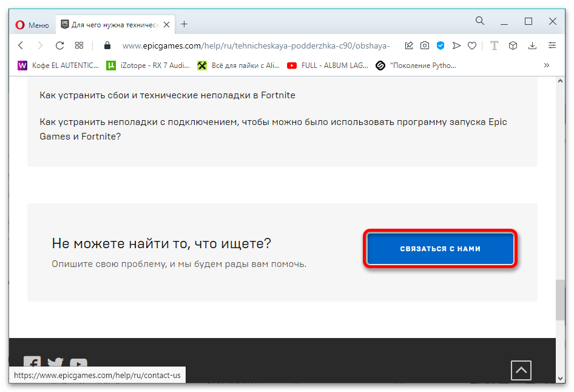Focus the epicgames.com address bar
This screenshot has width=574, height=392.
click(255, 46)
